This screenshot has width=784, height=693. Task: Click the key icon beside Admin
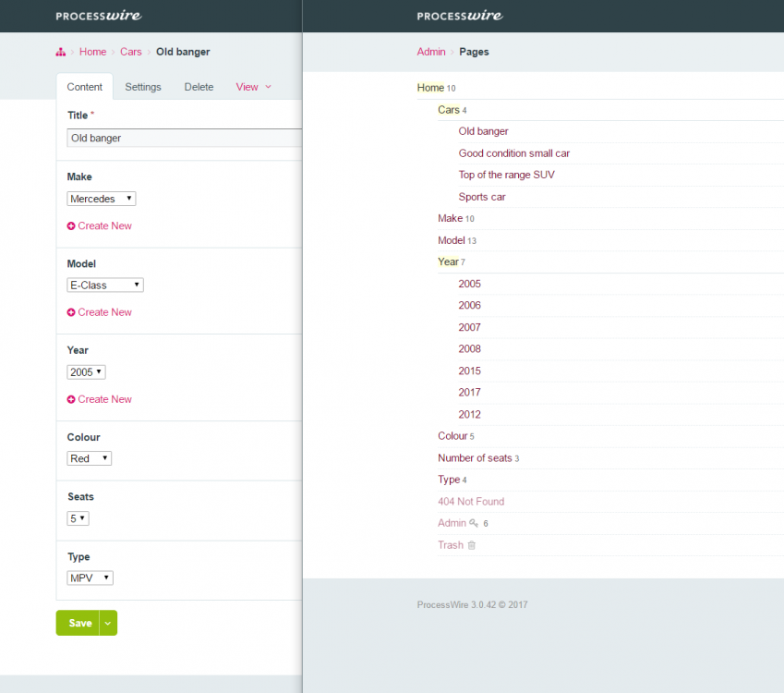tap(474, 523)
